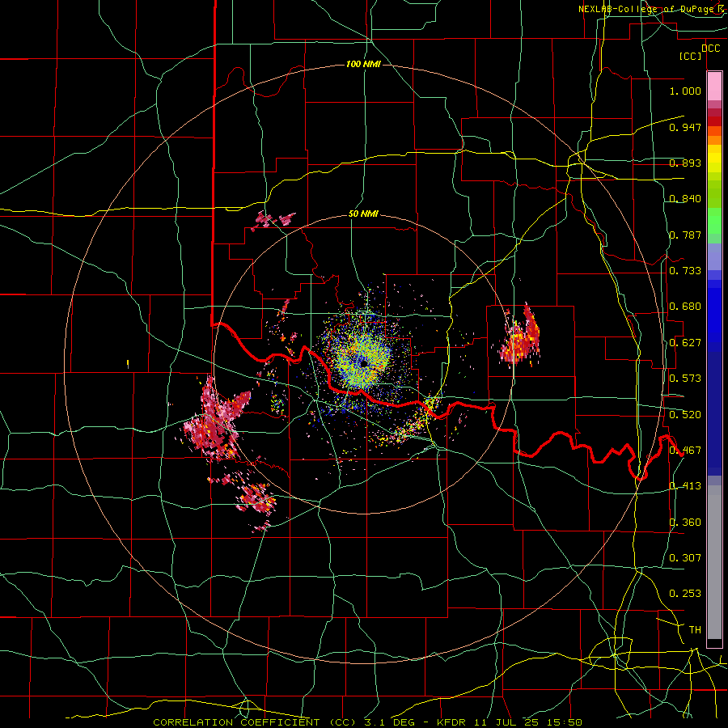The height and width of the screenshot is (728, 728).
Task: Click the 0.253 value on the color scale
Action: tap(685, 594)
